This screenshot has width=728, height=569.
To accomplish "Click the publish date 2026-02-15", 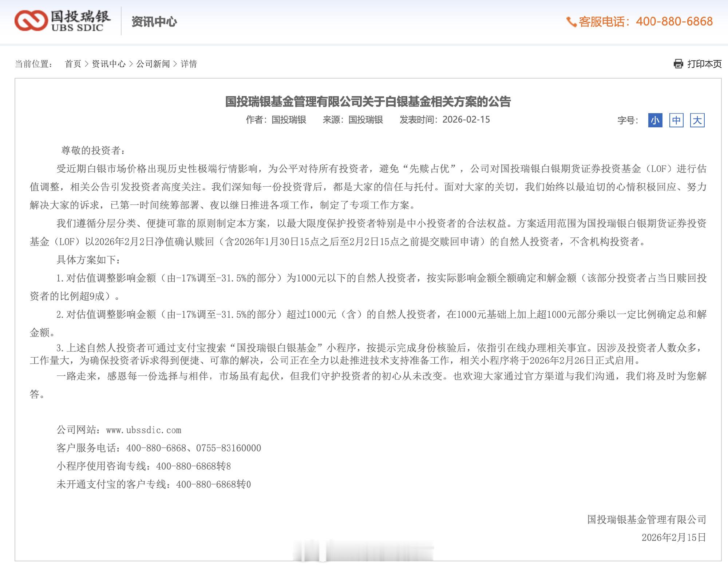I will (466, 120).
